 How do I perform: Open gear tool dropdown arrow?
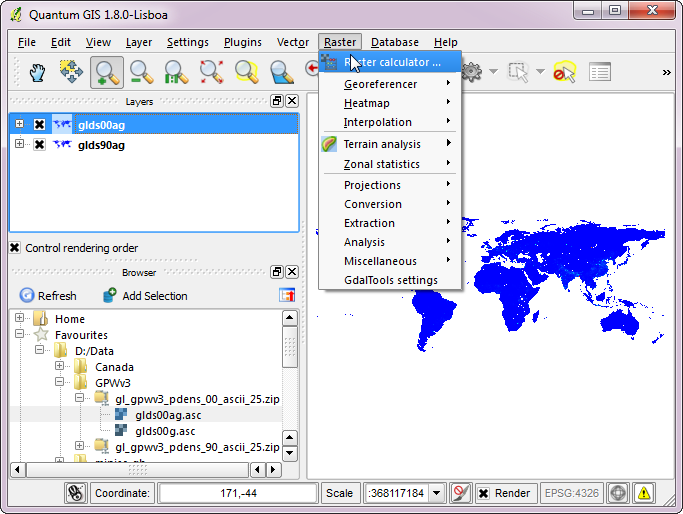click(494, 71)
